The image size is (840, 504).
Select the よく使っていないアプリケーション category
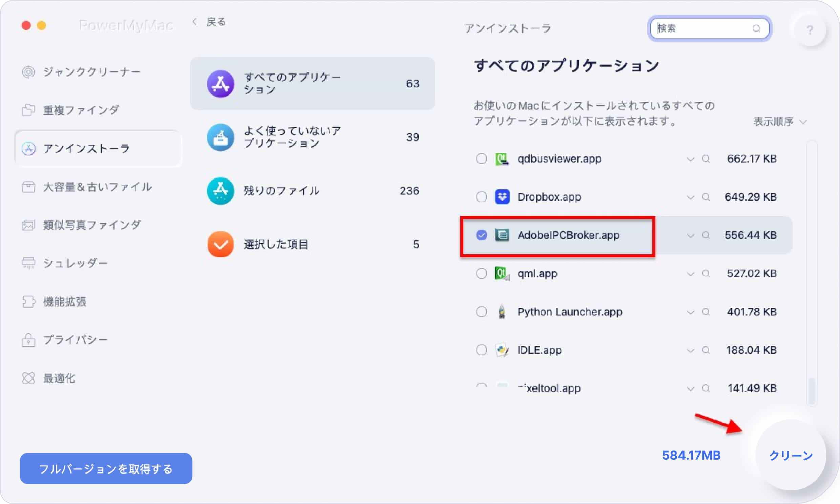pyautogui.click(x=312, y=137)
